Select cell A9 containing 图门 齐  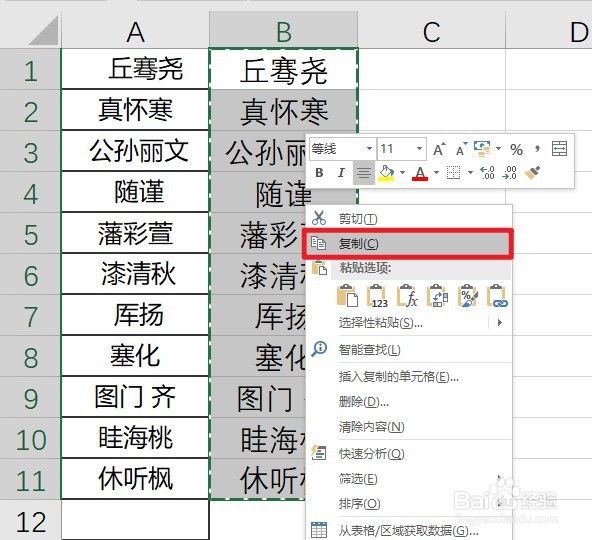point(135,397)
